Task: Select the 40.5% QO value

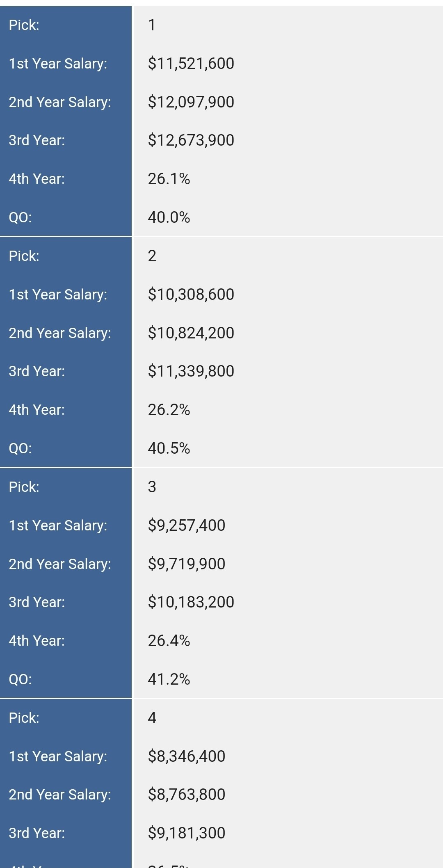Action: [169, 448]
